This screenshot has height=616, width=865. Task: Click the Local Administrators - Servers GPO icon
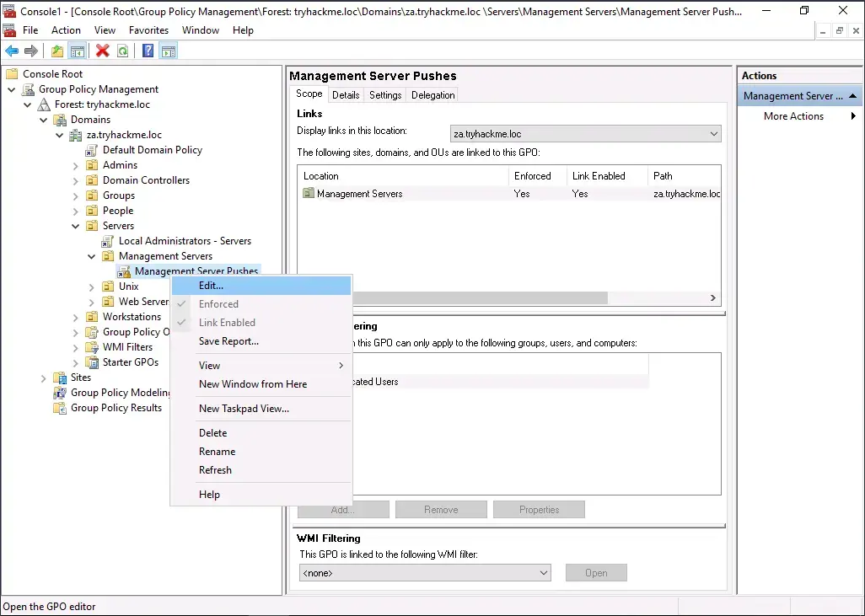[108, 241]
